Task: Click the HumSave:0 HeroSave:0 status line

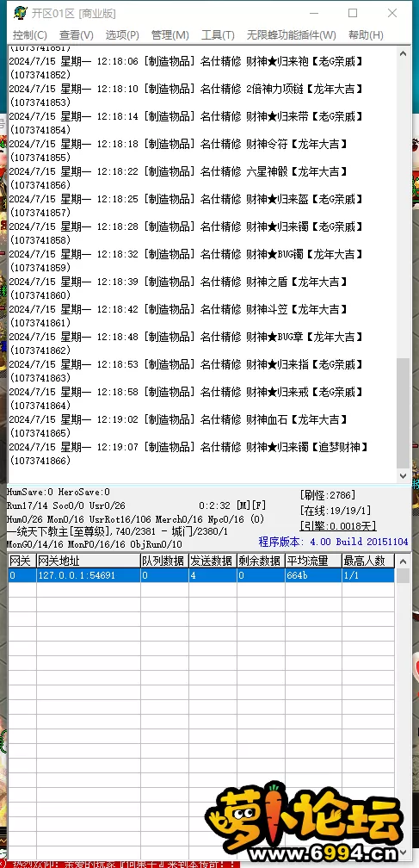Action: pyautogui.click(x=58, y=492)
